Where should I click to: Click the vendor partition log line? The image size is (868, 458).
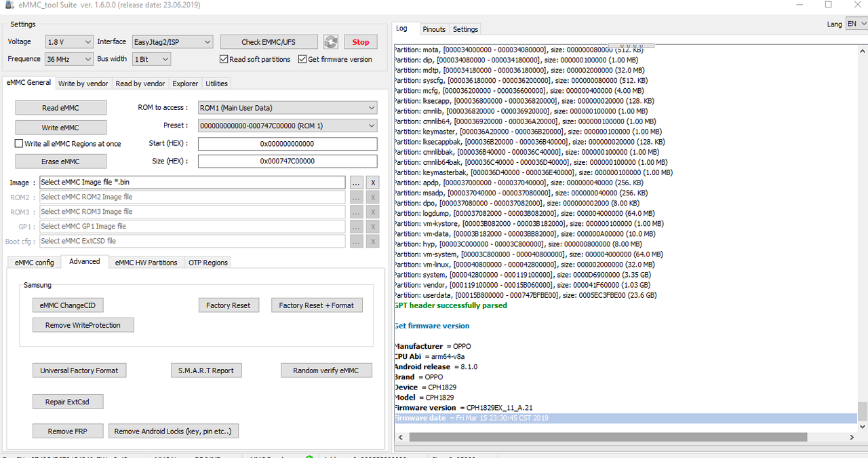pyautogui.click(x=522, y=285)
